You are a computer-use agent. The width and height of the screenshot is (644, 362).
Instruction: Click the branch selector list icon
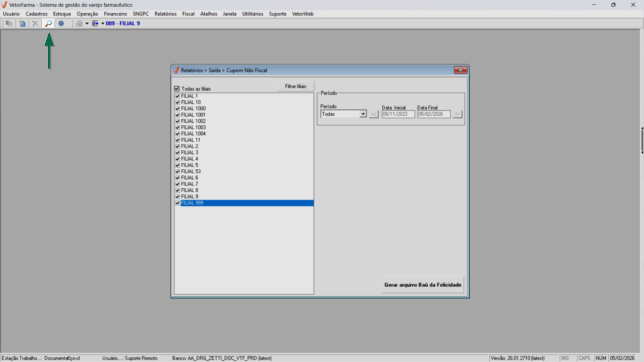coord(95,23)
